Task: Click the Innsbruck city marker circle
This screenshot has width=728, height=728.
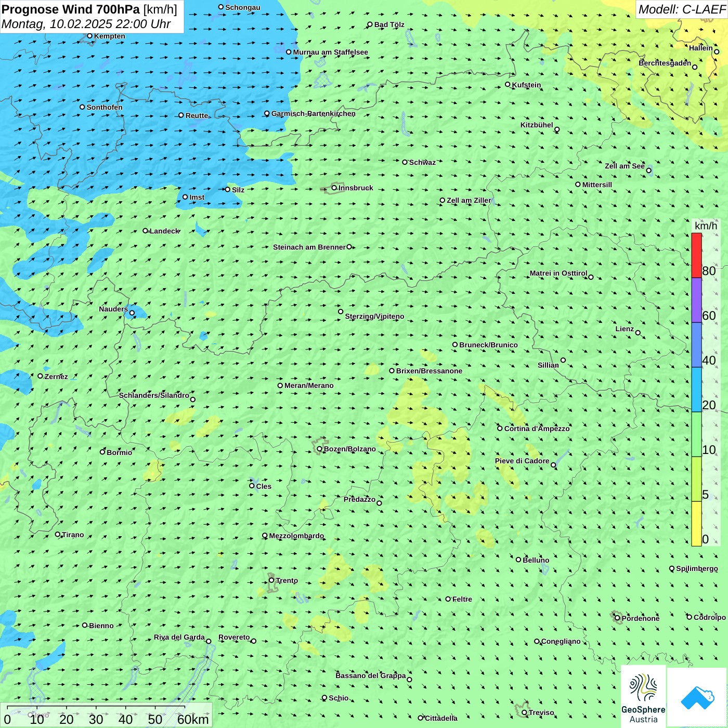Action: pyautogui.click(x=334, y=188)
